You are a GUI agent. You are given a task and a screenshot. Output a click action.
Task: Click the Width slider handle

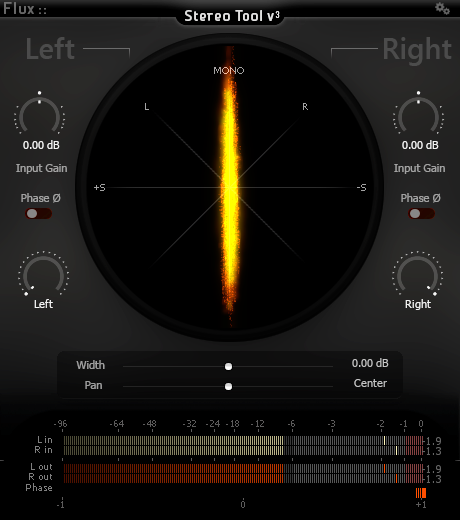(228, 367)
